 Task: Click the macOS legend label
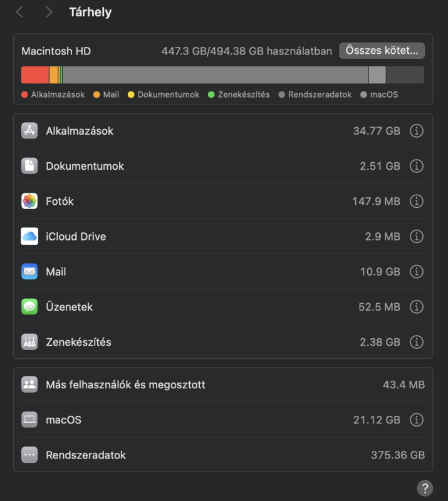(x=384, y=95)
